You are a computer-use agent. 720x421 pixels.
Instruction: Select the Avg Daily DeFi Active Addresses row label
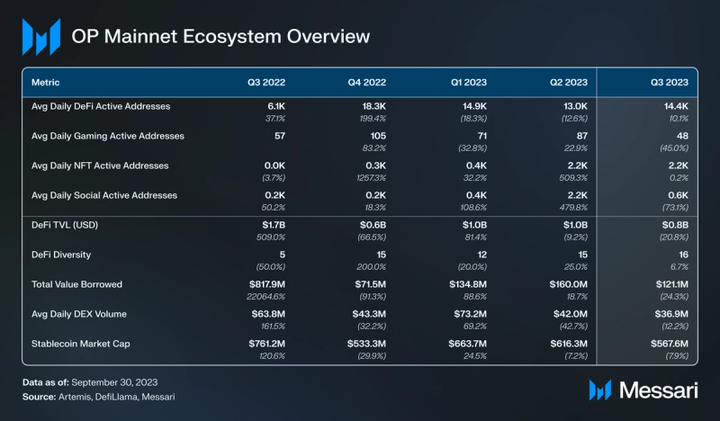click(101, 105)
